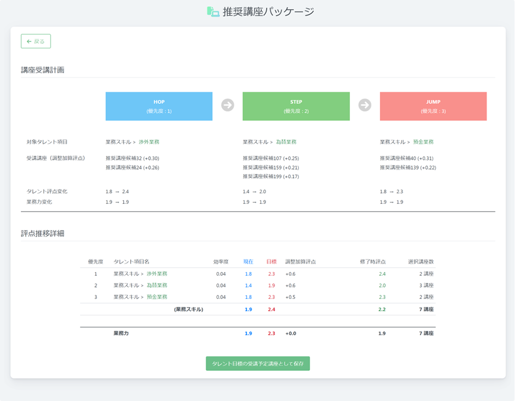Click the arrow icon between HOP and STEP

pos(227,105)
